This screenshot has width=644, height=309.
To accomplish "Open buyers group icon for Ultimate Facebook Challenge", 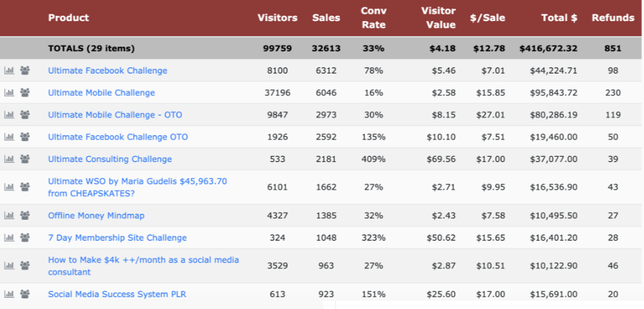I will [x=25, y=71].
